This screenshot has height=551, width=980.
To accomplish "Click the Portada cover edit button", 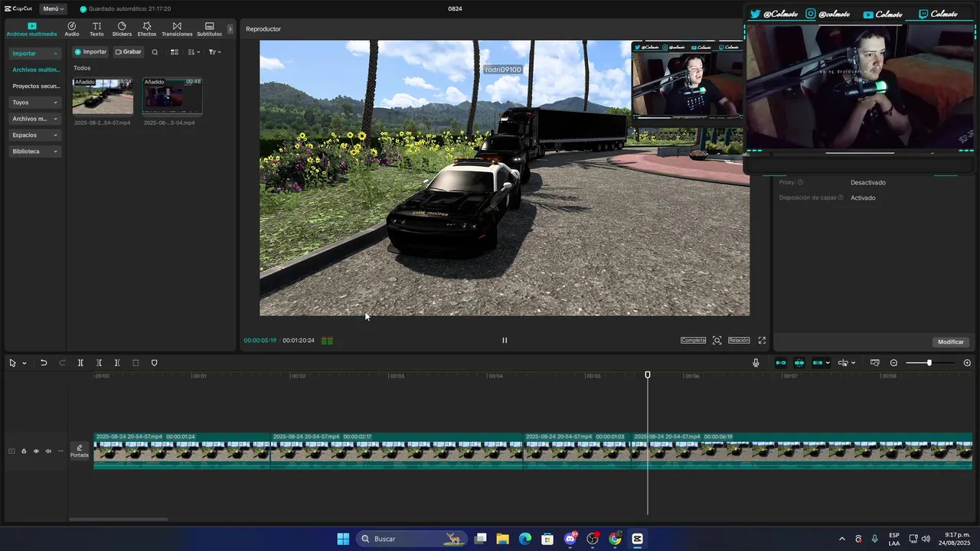I will 80,452.
